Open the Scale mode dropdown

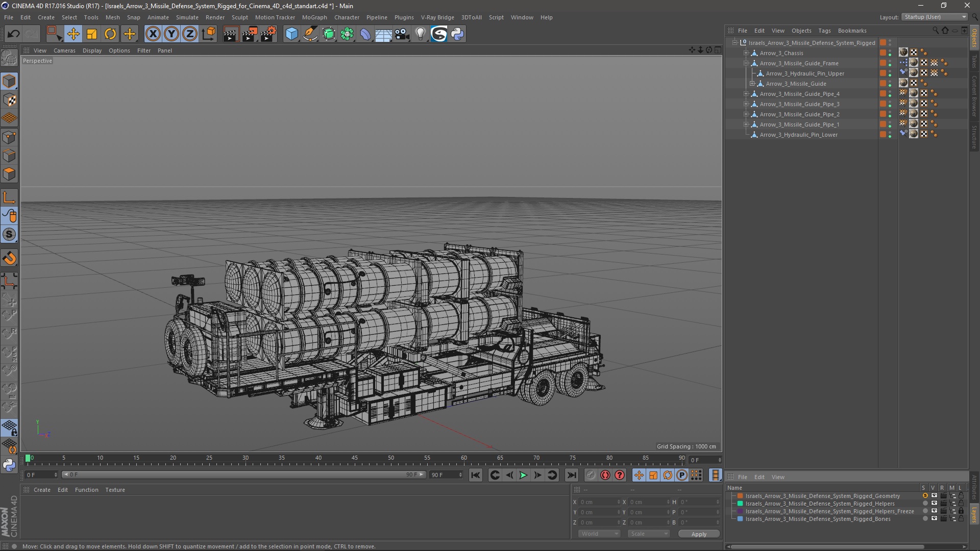(x=648, y=534)
